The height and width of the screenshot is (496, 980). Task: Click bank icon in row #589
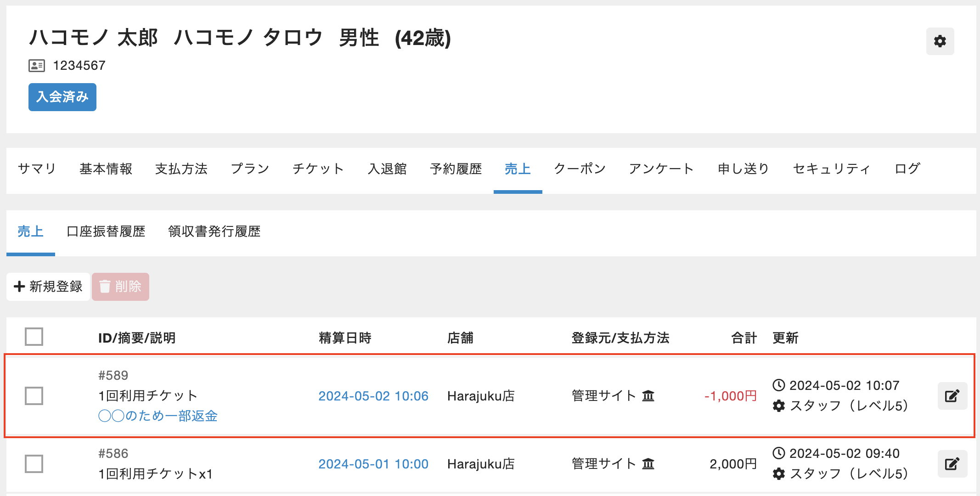pyautogui.click(x=648, y=396)
